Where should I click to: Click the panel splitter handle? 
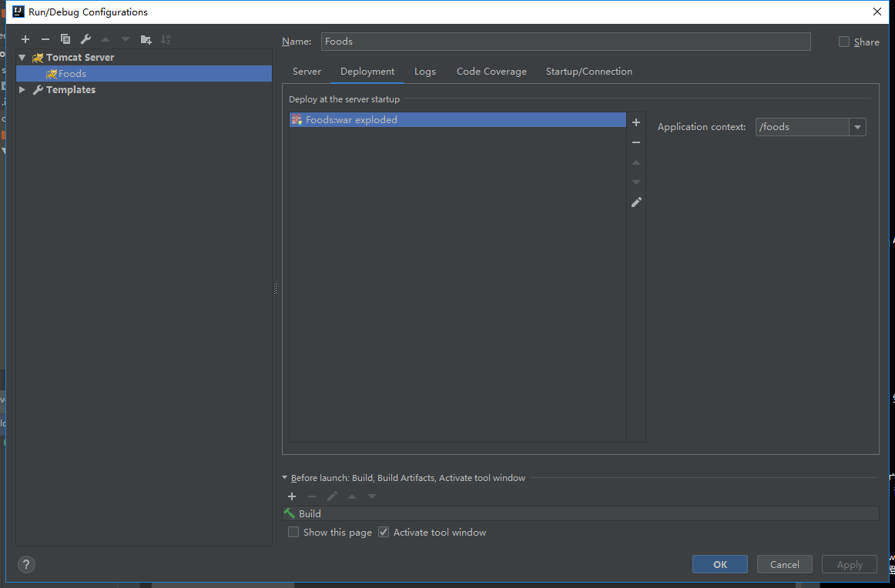coord(276,289)
